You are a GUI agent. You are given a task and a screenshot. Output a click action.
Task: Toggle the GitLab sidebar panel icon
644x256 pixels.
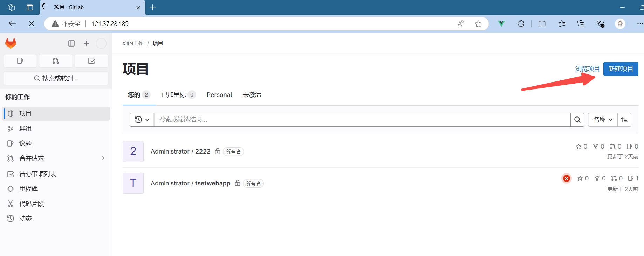pyautogui.click(x=71, y=43)
